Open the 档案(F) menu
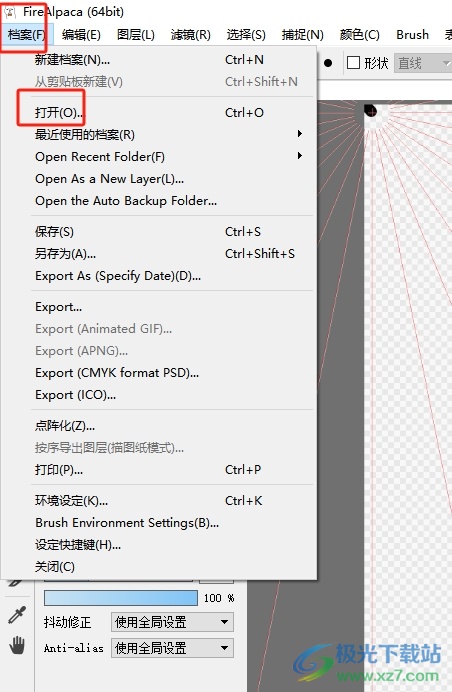This screenshot has height=692, width=452. [x=26, y=34]
